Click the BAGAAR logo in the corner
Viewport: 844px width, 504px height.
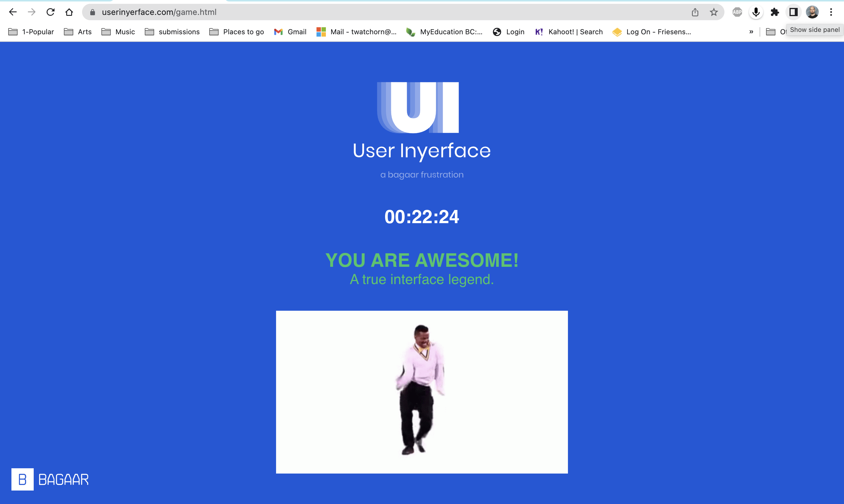(50, 479)
